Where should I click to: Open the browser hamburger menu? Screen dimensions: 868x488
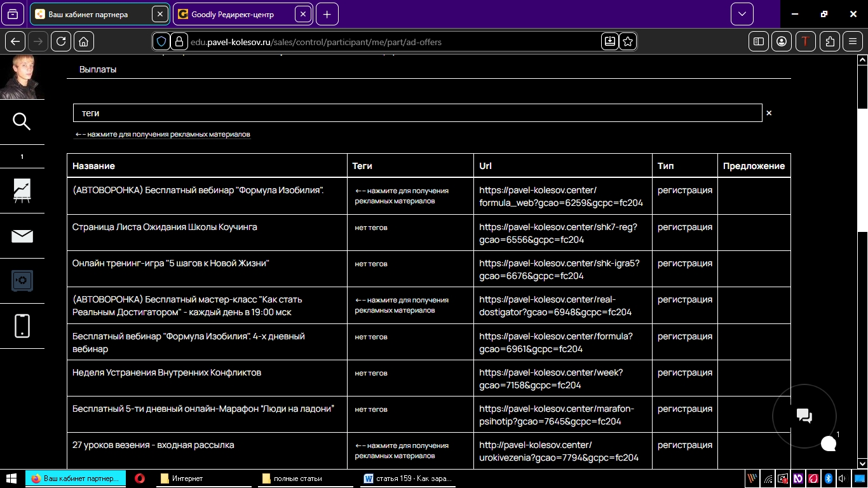tap(853, 41)
